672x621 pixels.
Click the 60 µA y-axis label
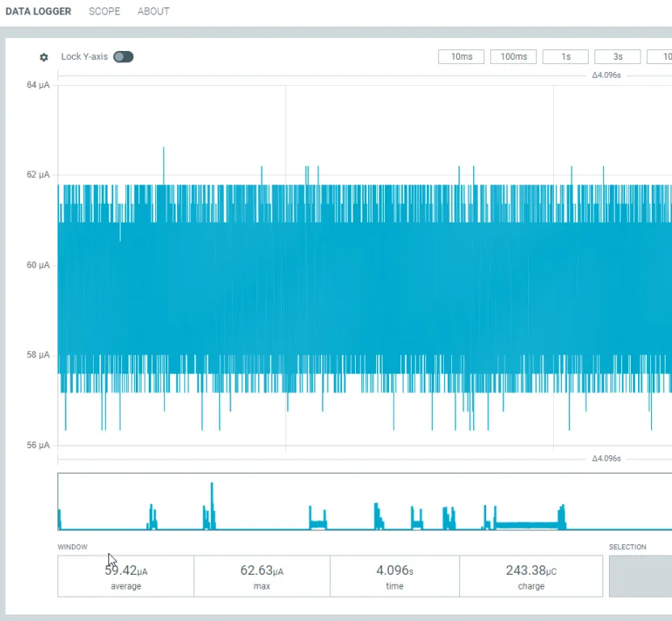(38, 265)
